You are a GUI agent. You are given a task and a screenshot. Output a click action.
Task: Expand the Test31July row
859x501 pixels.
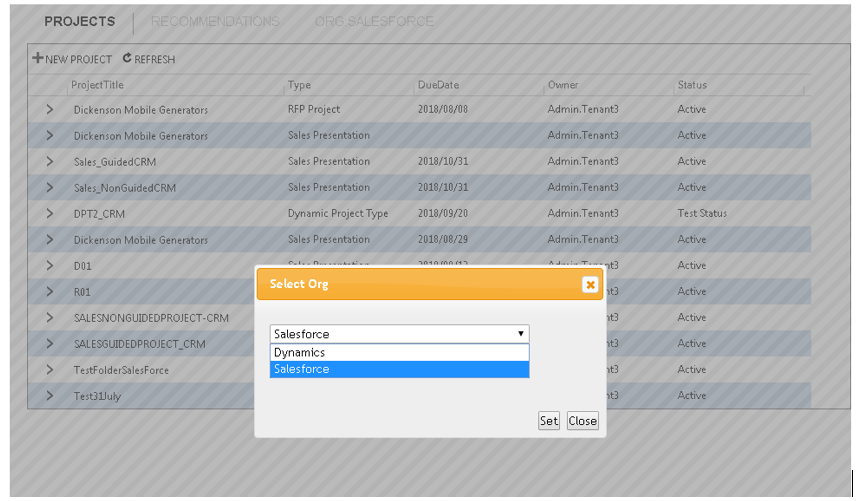click(49, 395)
